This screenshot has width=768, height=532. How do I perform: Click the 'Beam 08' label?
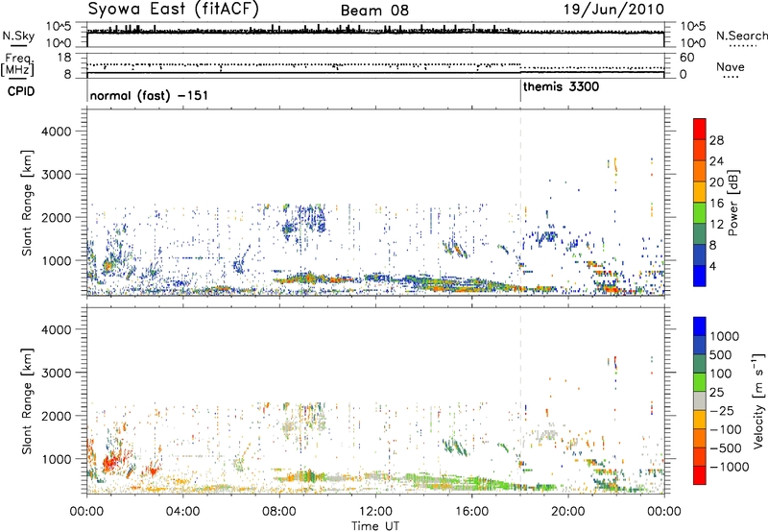pyautogui.click(x=374, y=11)
